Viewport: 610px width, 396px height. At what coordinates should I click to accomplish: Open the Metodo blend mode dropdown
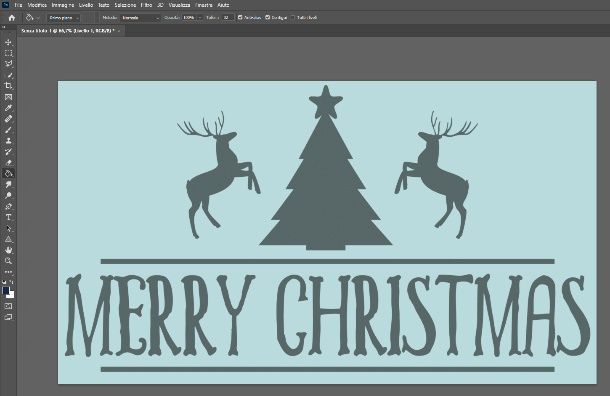pyautogui.click(x=140, y=18)
